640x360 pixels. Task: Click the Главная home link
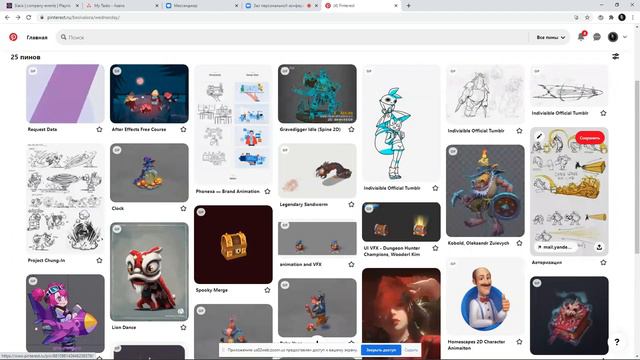pyautogui.click(x=37, y=37)
